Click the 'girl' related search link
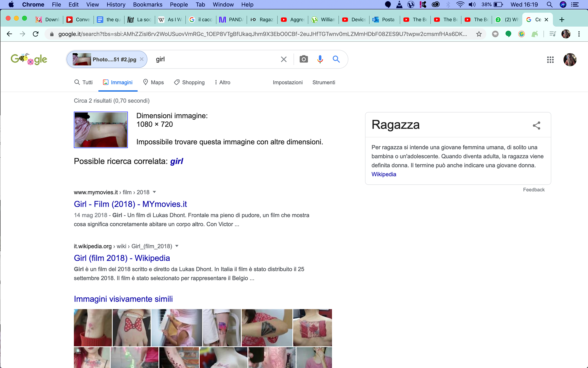The width and height of the screenshot is (588, 368). click(176, 161)
